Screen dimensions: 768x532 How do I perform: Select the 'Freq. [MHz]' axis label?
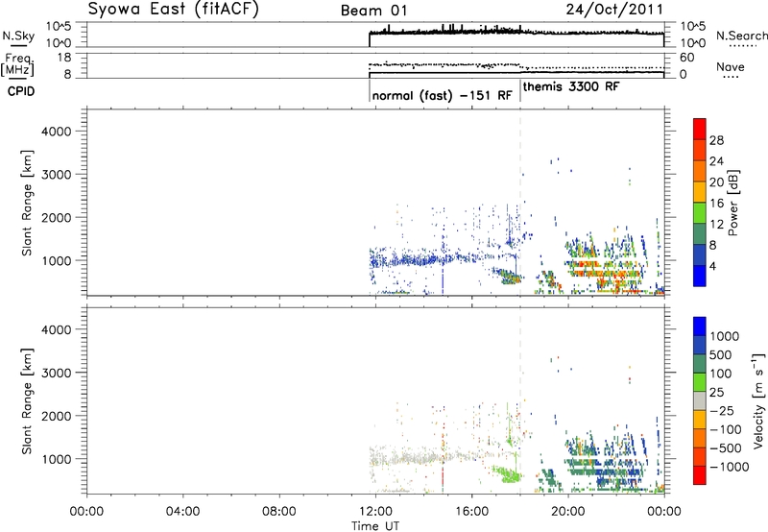[18, 64]
